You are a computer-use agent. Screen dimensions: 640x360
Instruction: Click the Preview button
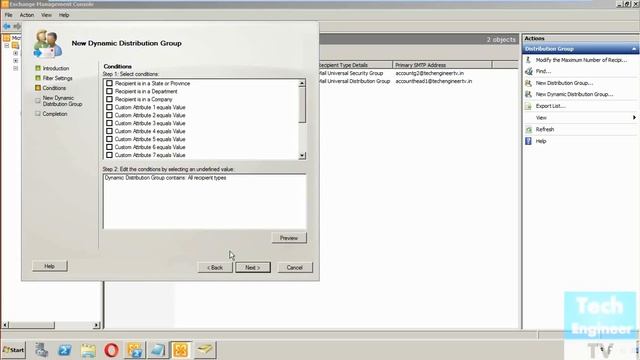[289, 238]
